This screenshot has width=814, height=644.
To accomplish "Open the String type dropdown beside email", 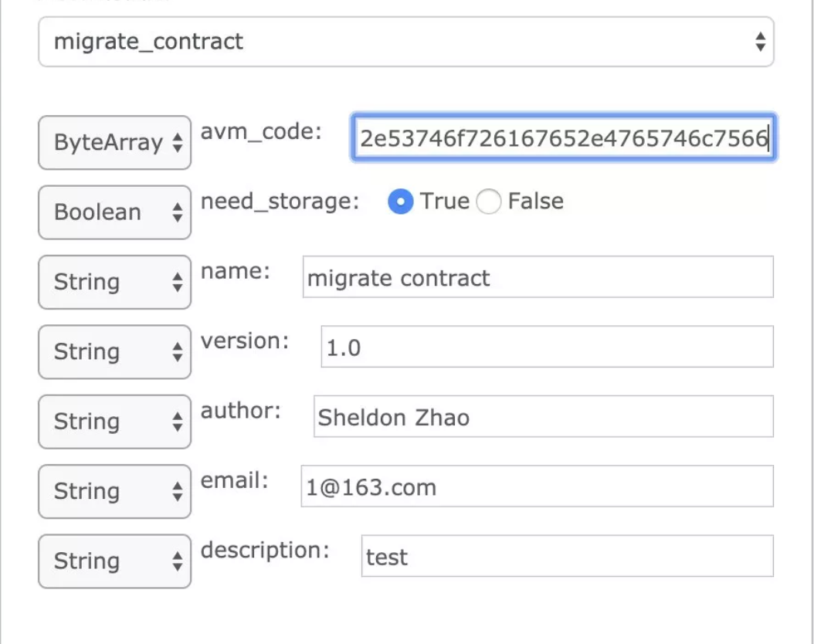I will coord(114,491).
